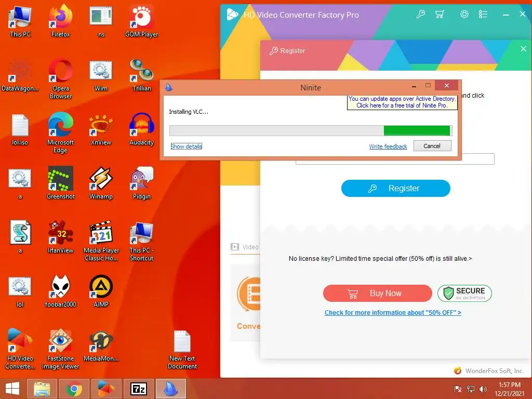Open the 50% OFF information link
This screenshot has height=399, width=532.
(393, 312)
